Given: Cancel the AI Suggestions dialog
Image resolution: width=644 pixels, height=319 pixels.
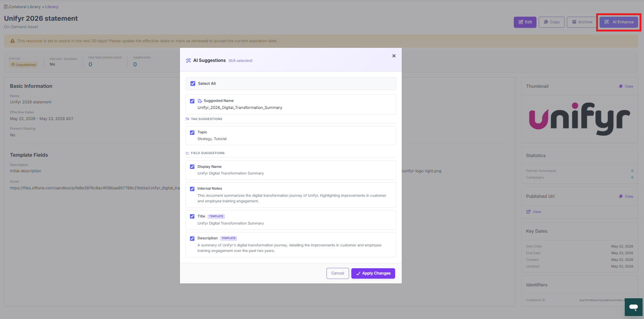Looking at the screenshot, I should [338, 273].
